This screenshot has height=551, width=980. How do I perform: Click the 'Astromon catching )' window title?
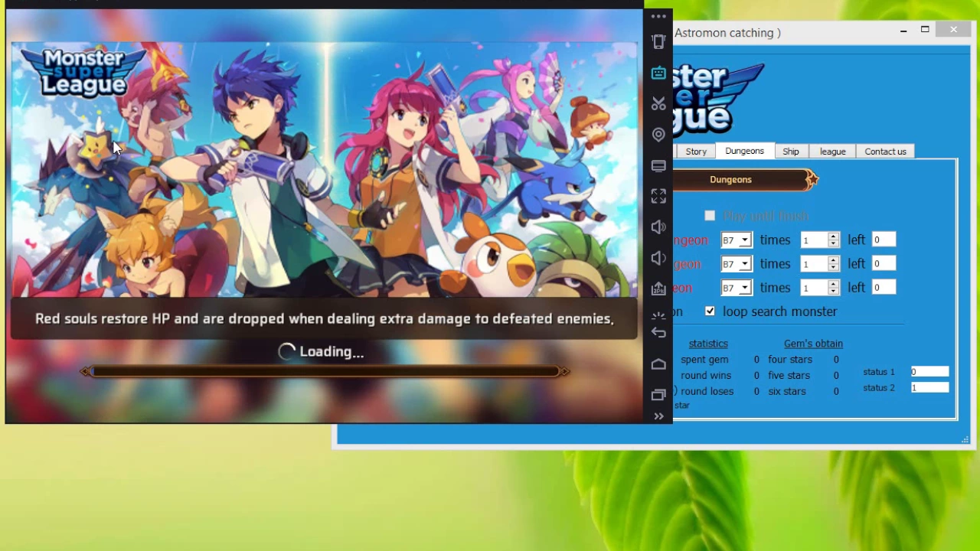pos(727,33)
